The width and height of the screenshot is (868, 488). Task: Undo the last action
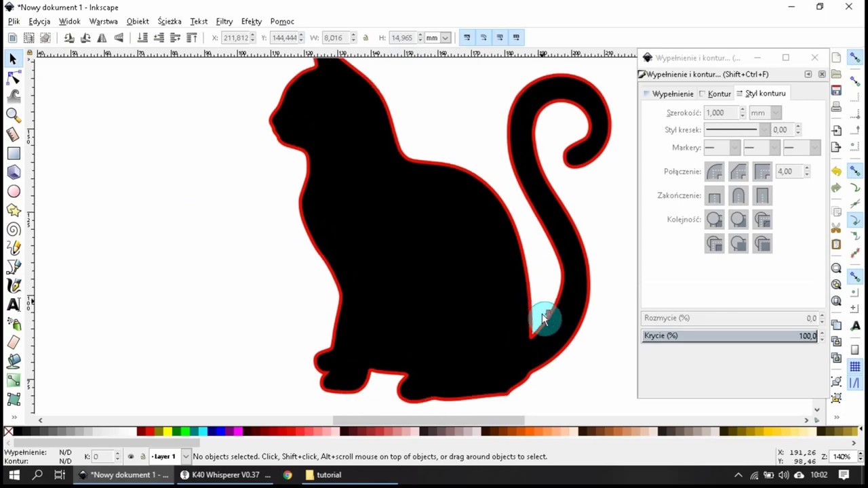tap(836, 171)
